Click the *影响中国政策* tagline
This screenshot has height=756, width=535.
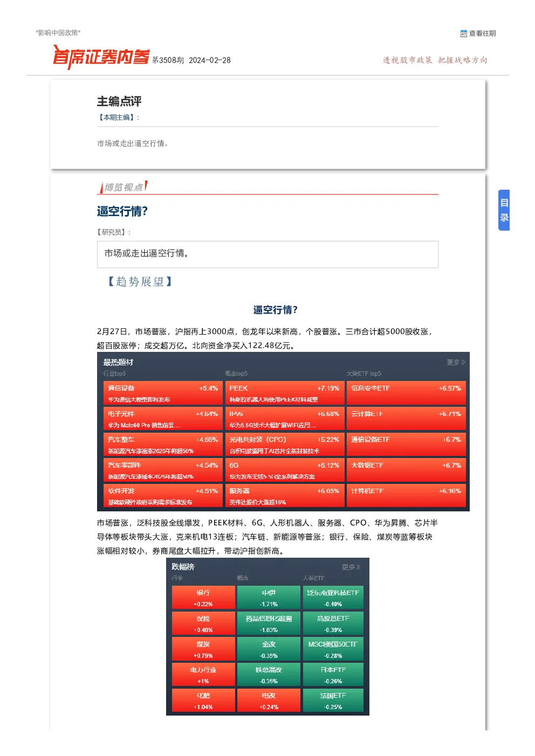point(58,33)
